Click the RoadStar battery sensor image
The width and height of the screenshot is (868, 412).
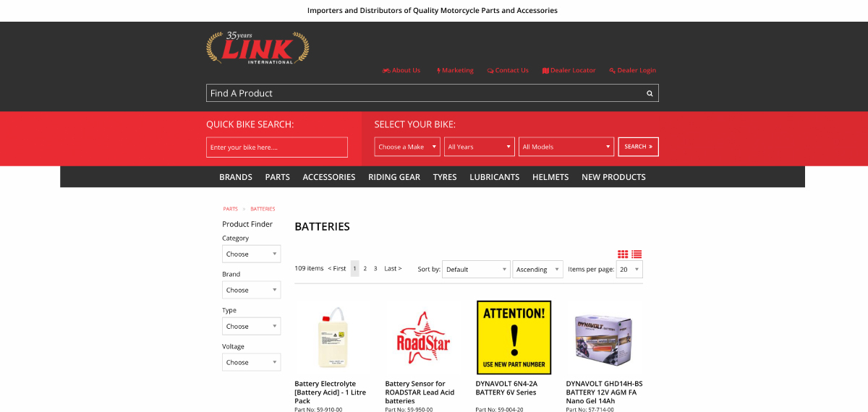coord(423,338)
